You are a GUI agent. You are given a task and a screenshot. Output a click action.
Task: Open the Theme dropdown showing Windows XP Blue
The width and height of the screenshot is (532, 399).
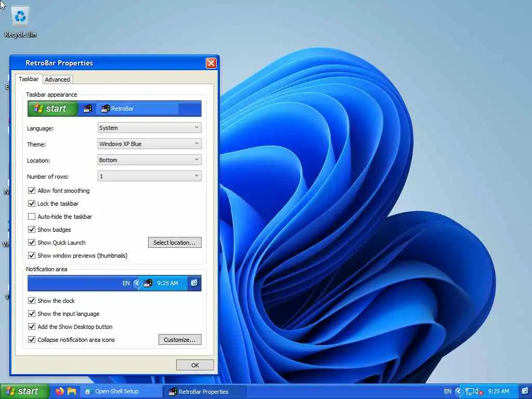149,144
